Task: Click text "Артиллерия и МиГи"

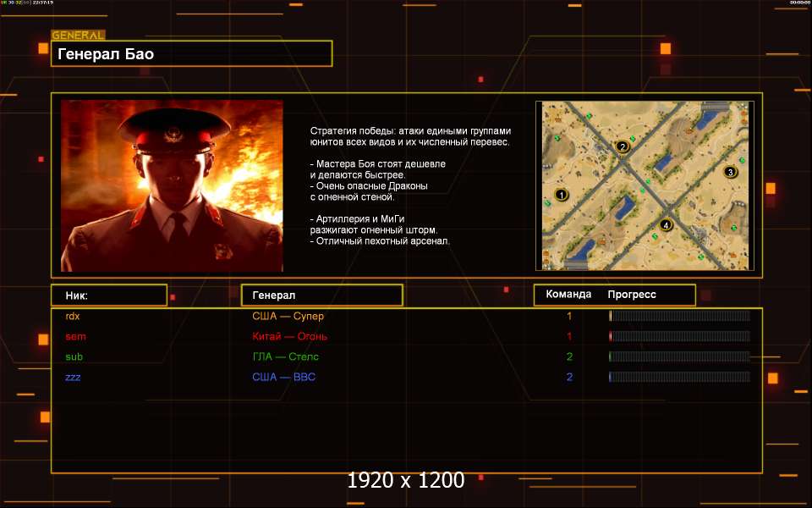Action: pos(360,218)
